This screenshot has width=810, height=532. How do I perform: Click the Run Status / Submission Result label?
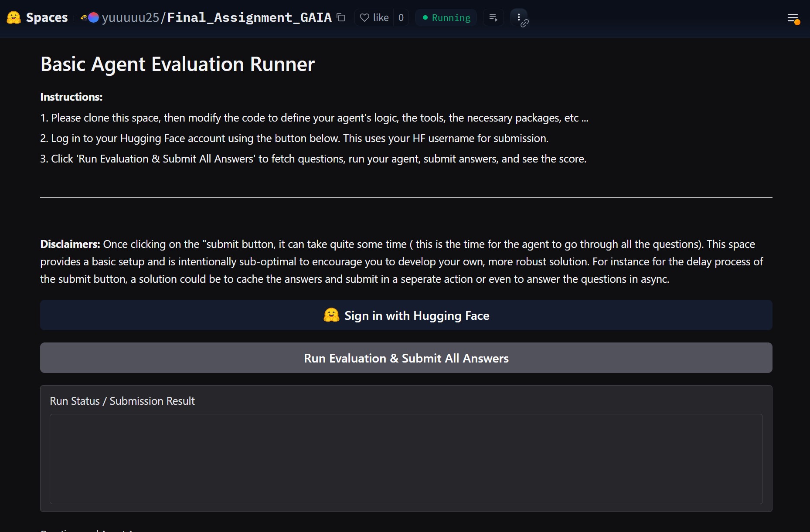[x=122, y=401]
